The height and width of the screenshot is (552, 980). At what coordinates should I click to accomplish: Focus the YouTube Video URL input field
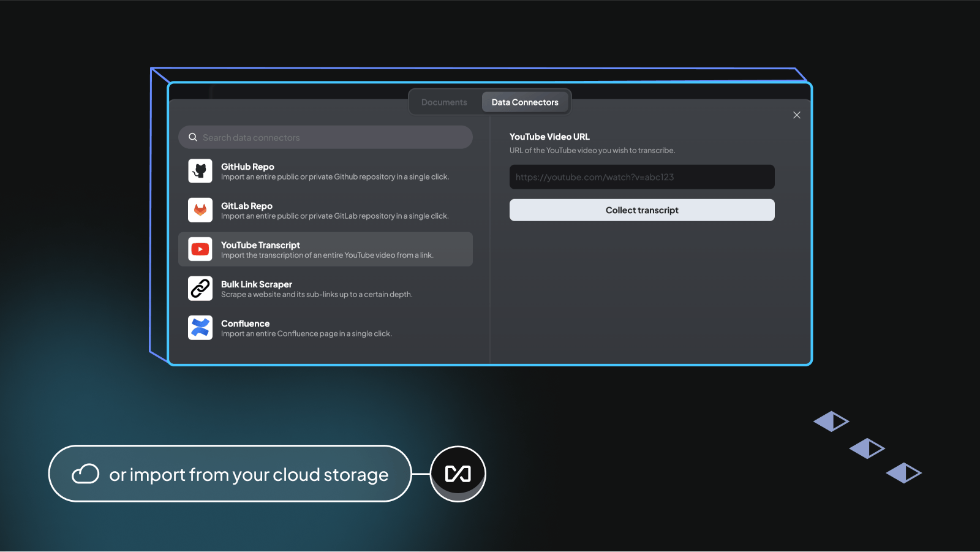point(642,177)
